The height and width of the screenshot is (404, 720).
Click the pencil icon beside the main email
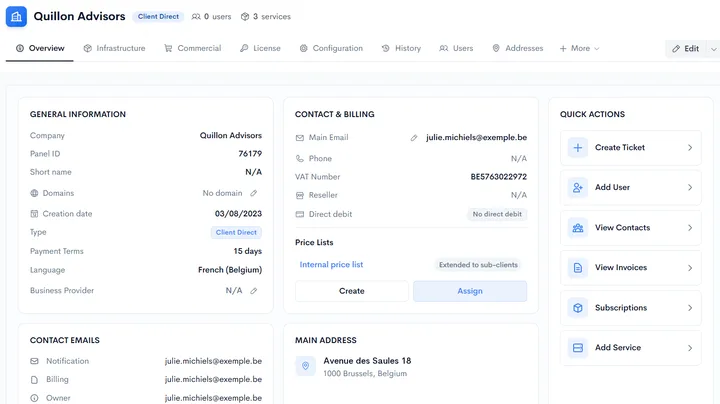tap(414, 138)
